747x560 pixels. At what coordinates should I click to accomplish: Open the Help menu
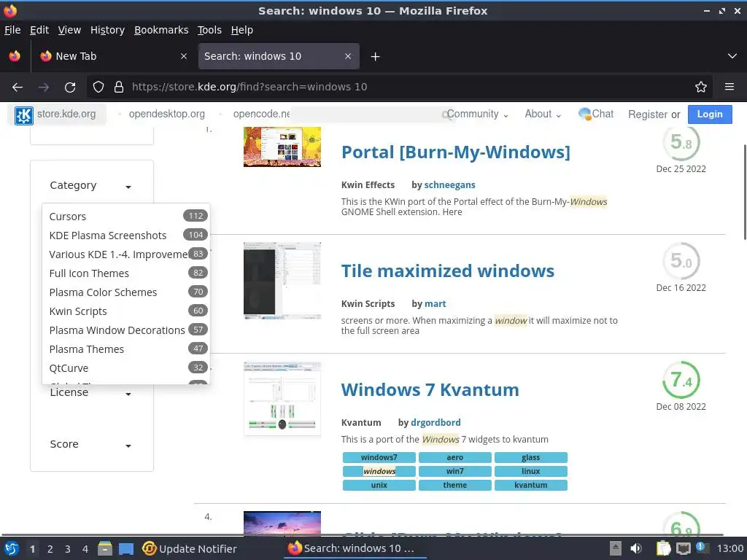242,30
